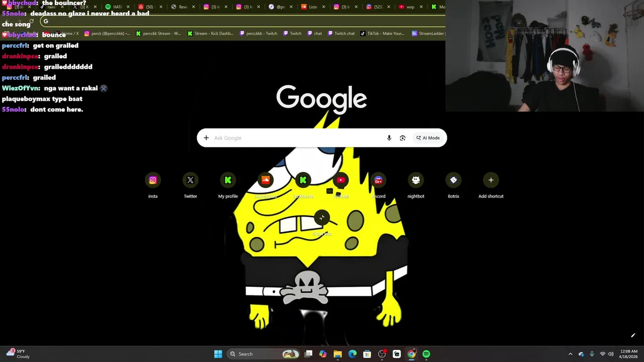Expand the hidden system tray icons chevron

click(x=570, y=354)
